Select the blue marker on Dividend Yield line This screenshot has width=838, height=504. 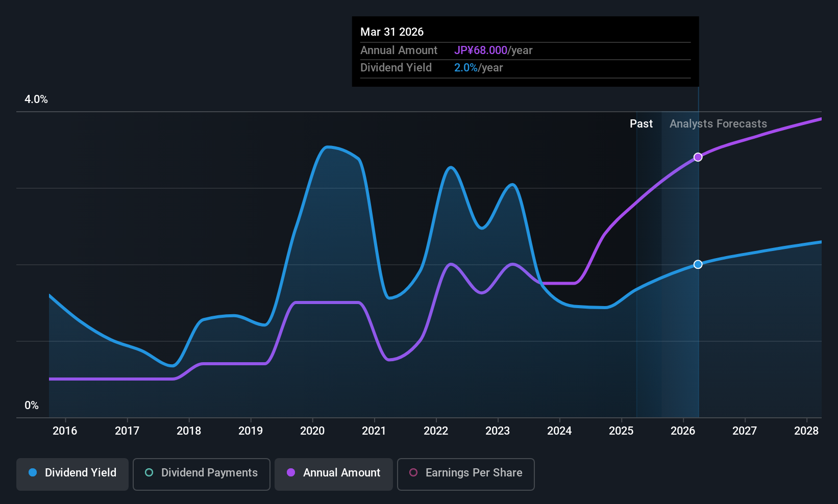(698, 264)
